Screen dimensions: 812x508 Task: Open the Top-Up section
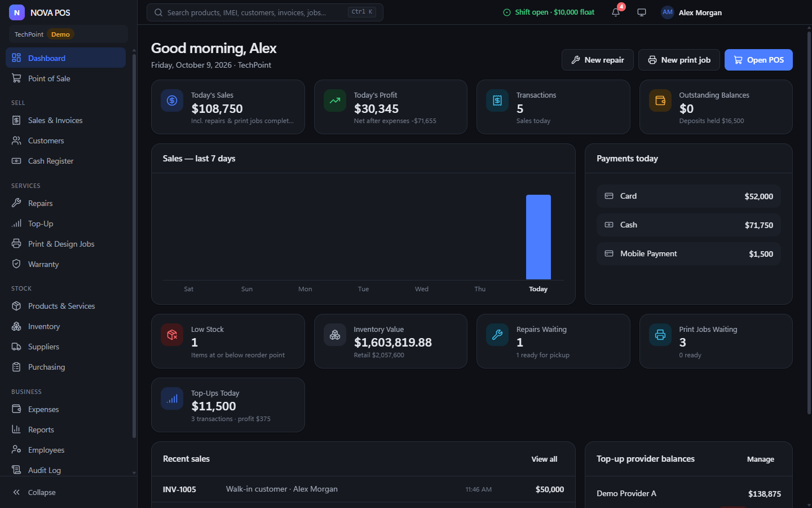(x=65, y=224)
